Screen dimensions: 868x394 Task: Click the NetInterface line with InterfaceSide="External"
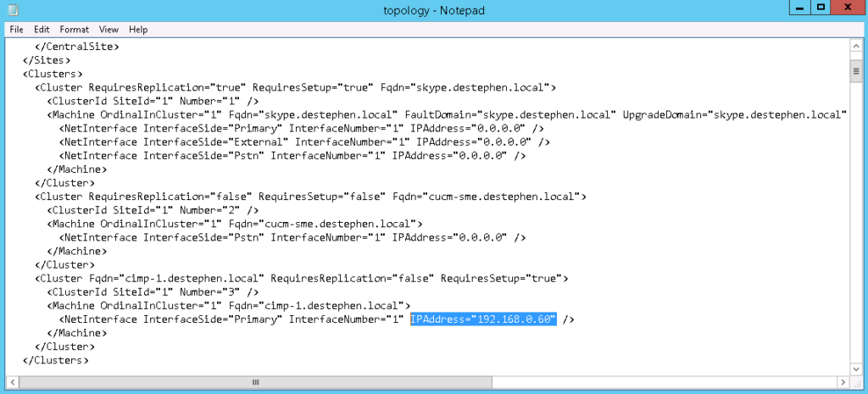coord(304,142)
